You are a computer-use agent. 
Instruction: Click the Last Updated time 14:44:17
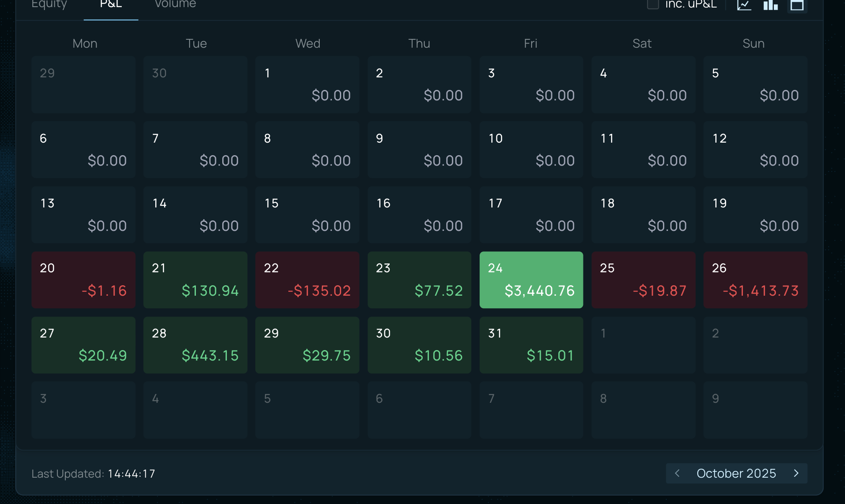click(x=131, y=473)
